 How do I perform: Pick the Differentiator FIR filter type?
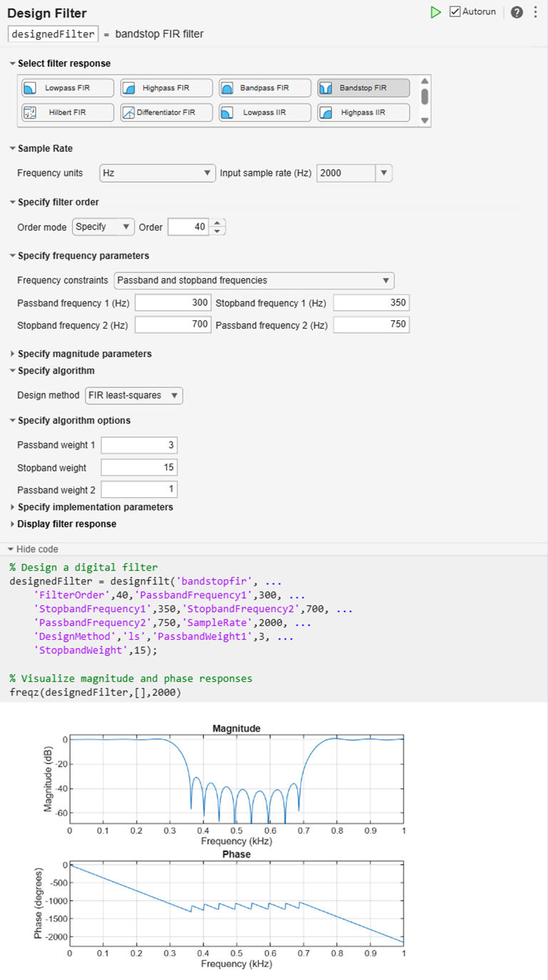click(x=166, y=112)
